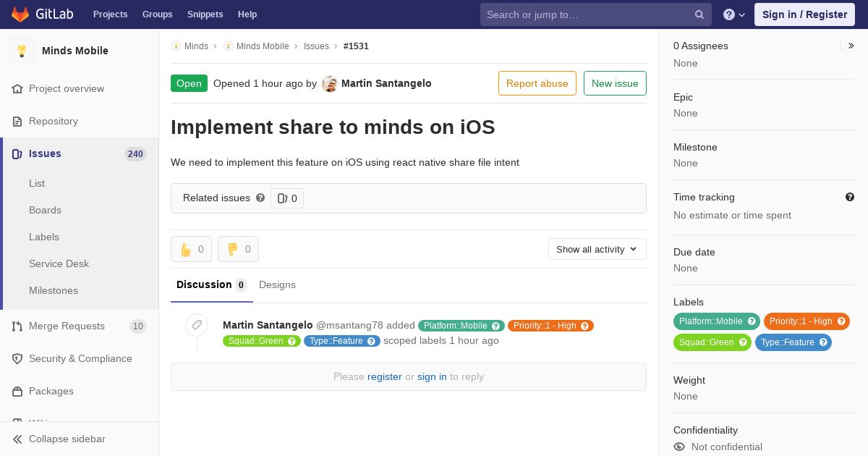Click help icon on sidebar Squad::Green label
Image resolution: width=868 pixels, height=456 pixels.
click(x=743, y=342)
